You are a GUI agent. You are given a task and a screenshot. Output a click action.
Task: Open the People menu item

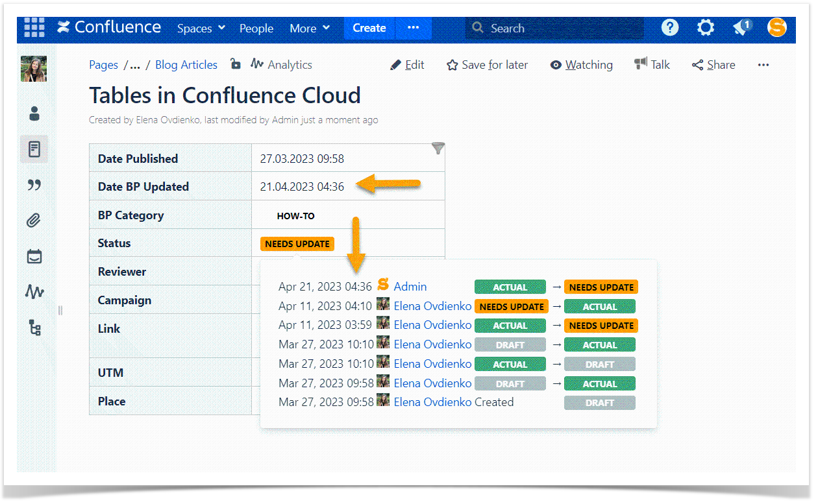click(256, 28)
